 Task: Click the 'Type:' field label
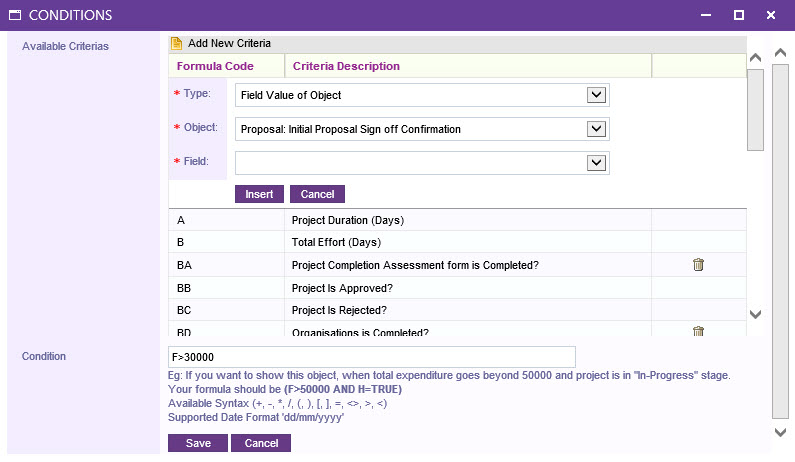[197, 93]
